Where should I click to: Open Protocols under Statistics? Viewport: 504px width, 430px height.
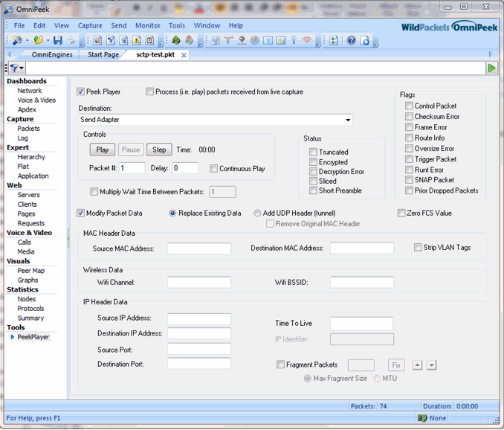pyautogui.click(x=30, y=309)
